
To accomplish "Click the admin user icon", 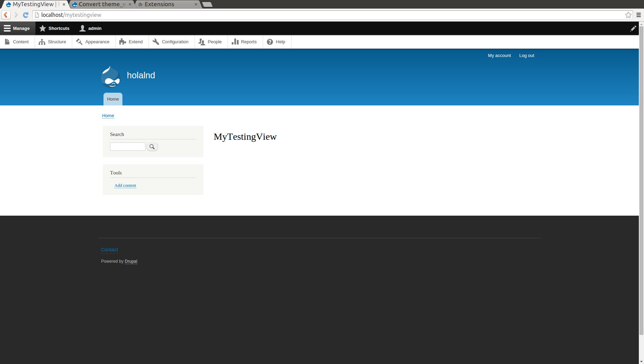I will point(82,28).
